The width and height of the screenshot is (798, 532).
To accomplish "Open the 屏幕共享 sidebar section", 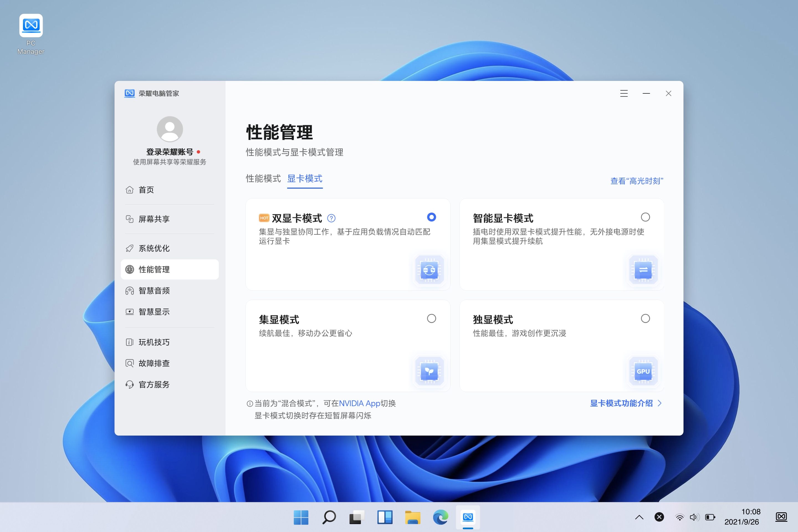I will click(x=153, y=219).
